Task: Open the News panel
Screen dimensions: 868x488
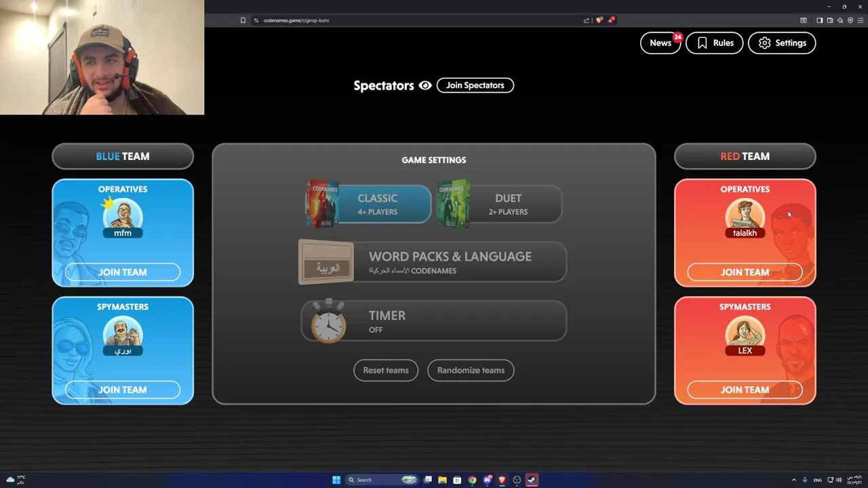Action: [660, 43]
